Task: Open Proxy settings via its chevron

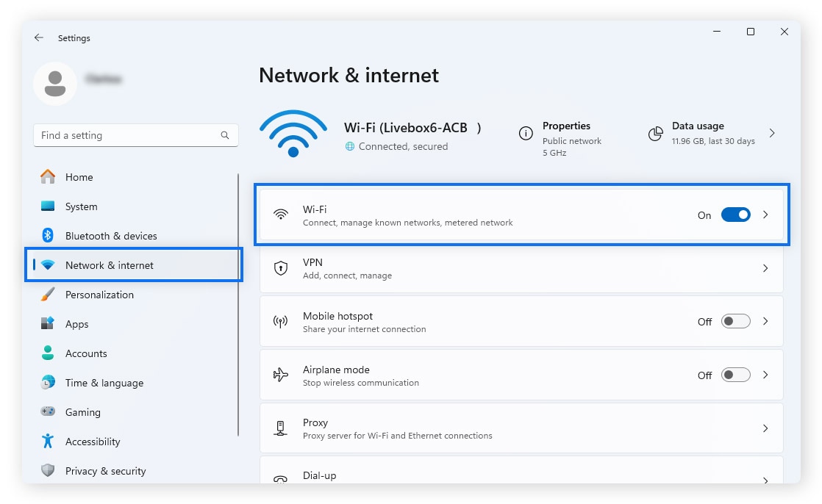Action: click(765, 428)
